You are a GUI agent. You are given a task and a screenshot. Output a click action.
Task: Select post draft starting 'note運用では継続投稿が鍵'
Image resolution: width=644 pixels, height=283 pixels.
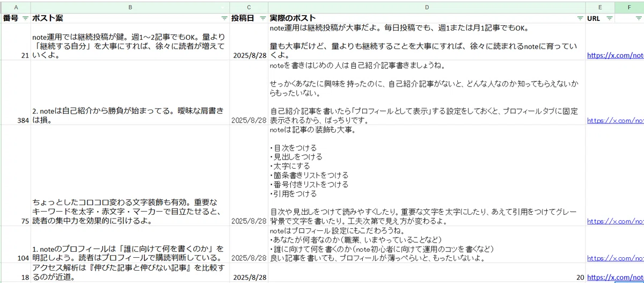[x=130, y=42]
